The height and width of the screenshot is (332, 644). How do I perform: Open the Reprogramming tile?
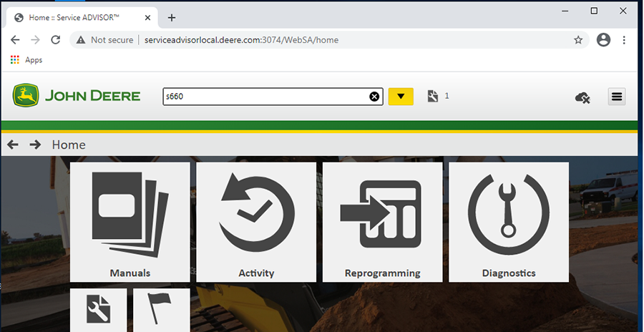coord(382,222)
